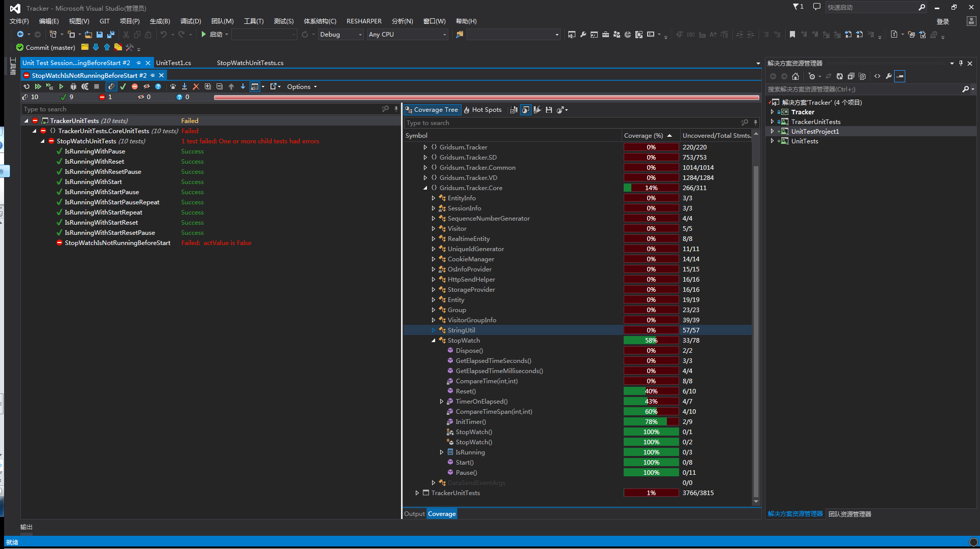Click the red test progress bar

point(486,97)
